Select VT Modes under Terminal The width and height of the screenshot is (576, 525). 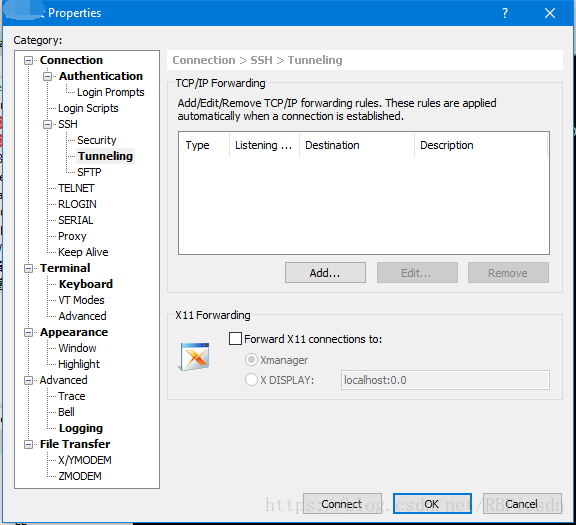click(81, 300)
